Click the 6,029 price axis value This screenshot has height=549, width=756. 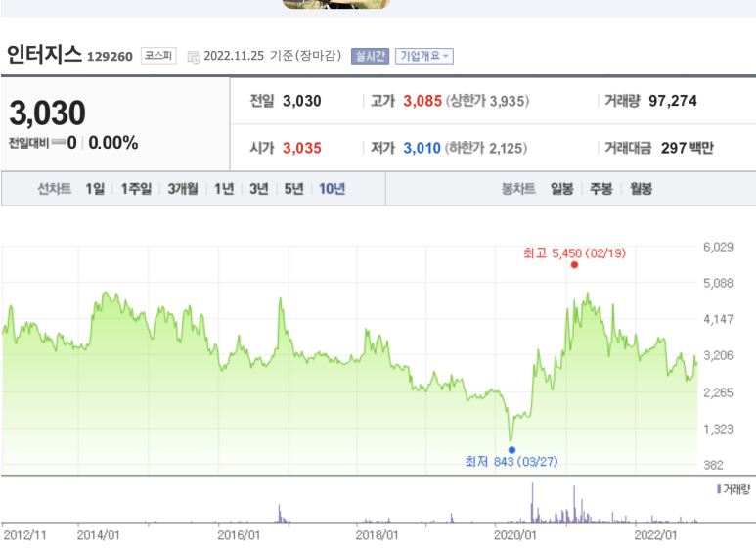click(718, 247)
